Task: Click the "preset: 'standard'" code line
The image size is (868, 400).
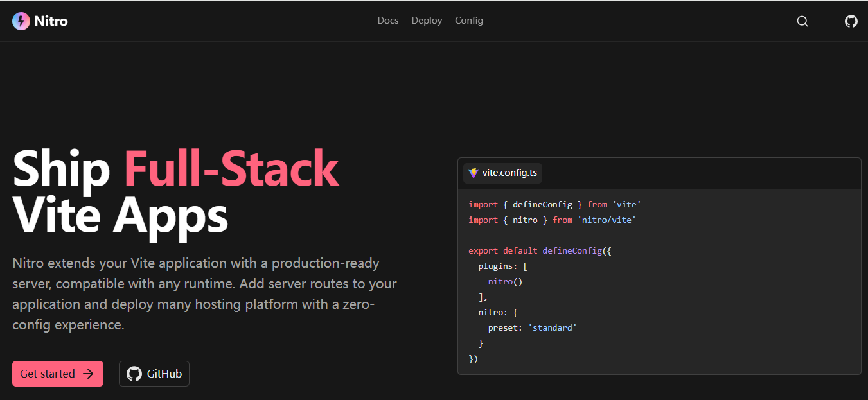Action: (x=532, y=327)
